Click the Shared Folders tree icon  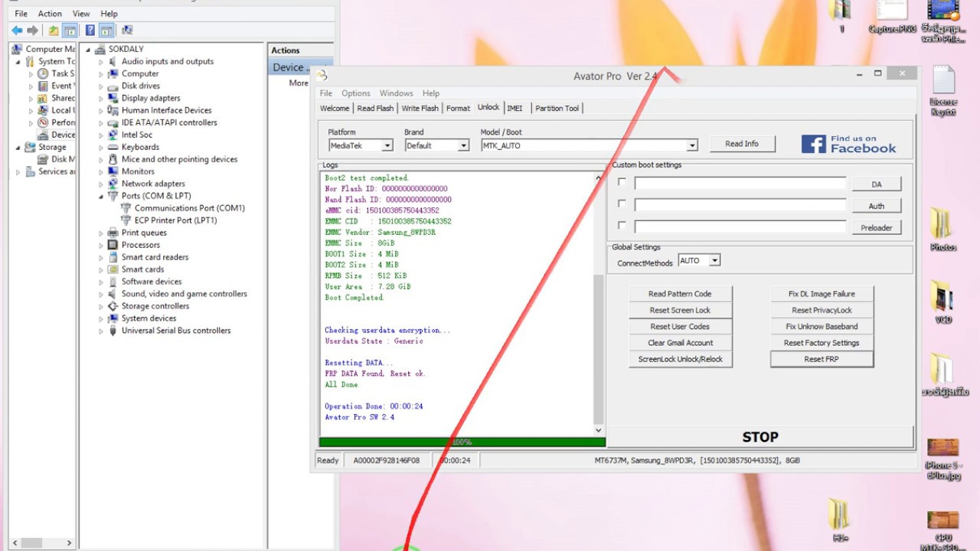click(43, 98)
